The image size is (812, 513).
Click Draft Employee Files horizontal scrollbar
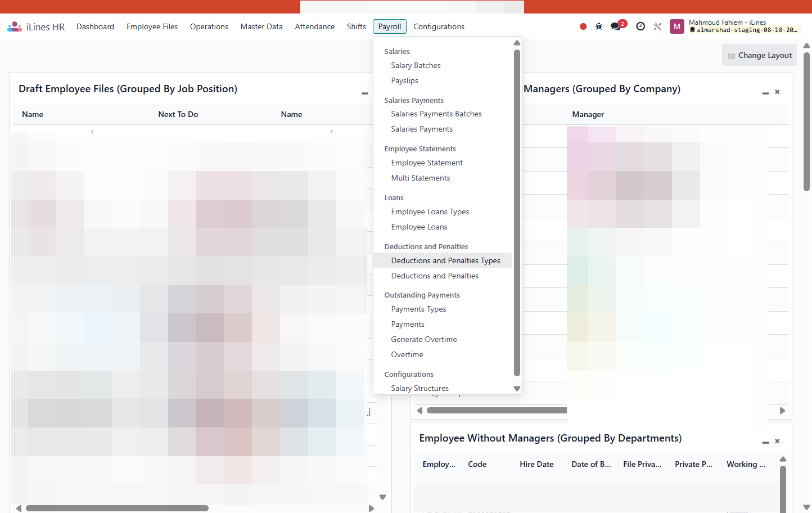[117, 508]
